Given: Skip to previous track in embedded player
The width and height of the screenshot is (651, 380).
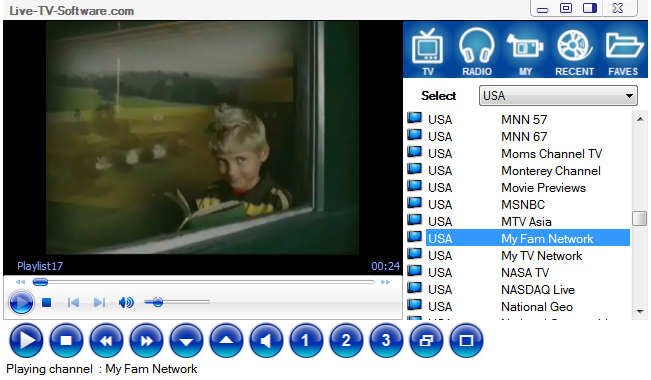Looking at the screenshot, I should [73, 302].
